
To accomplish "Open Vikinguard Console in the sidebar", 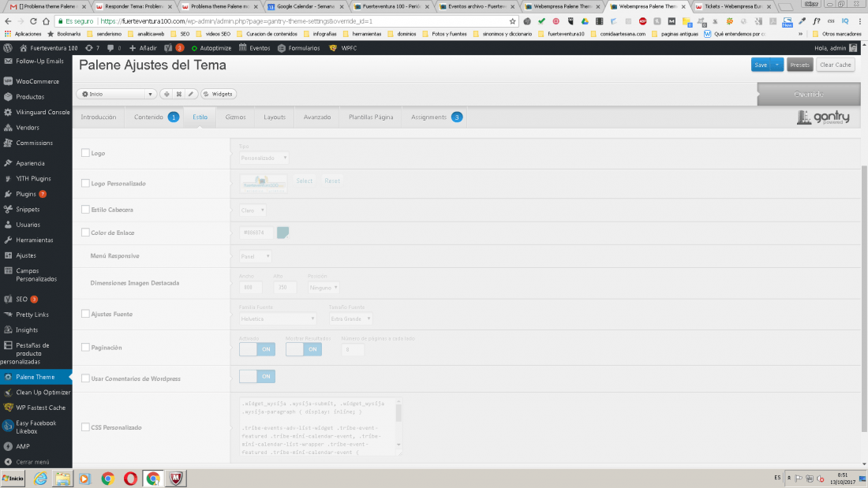I will (x=36, y=112).
